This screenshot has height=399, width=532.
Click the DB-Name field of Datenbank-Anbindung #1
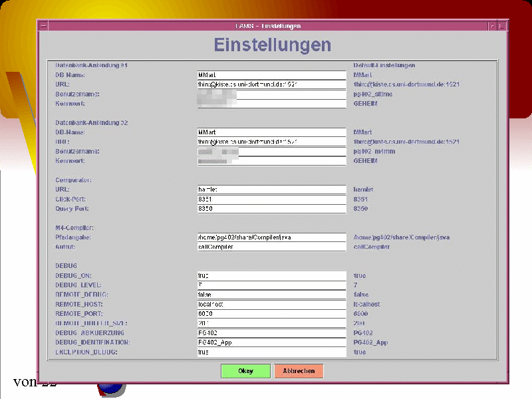click(271, 75)
